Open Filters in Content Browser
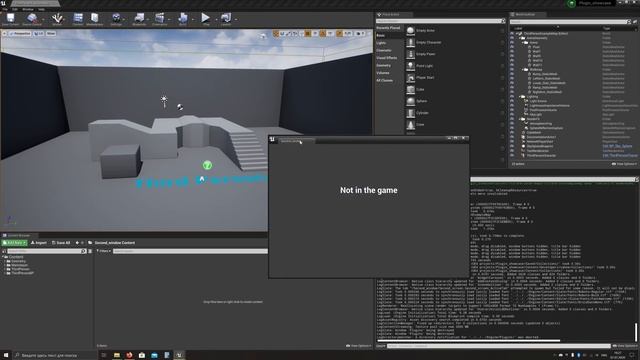The height and width of the screenshot is (360, 640). (x=104, y=251)
